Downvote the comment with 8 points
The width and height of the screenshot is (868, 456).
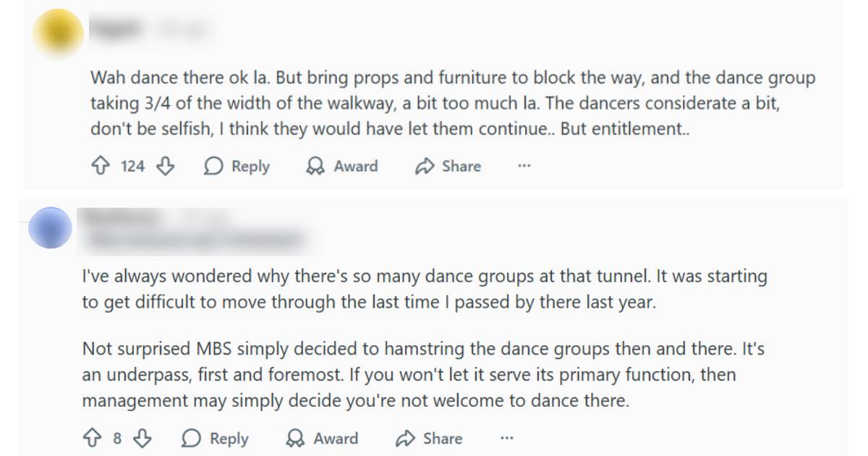pos(144,439)
